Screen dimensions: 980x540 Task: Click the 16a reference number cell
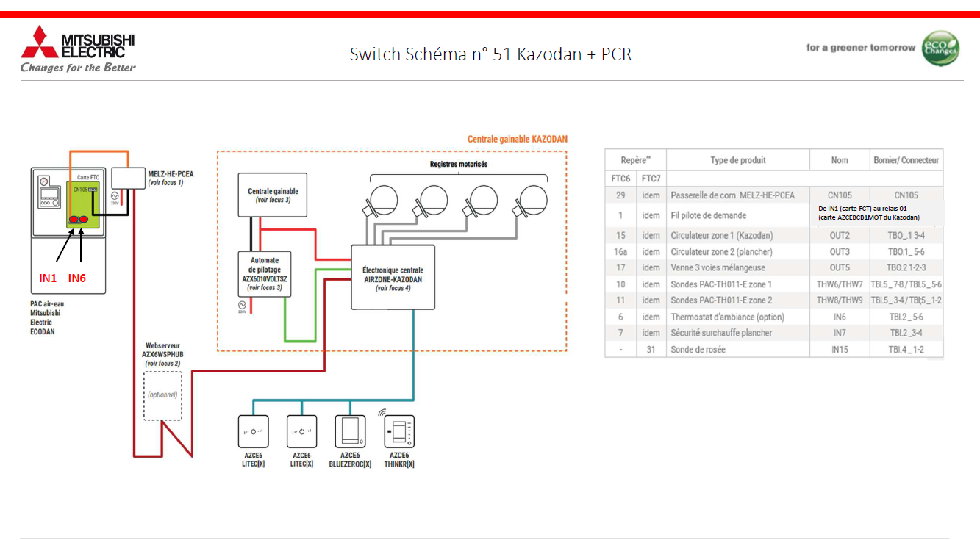coord(621,252)
